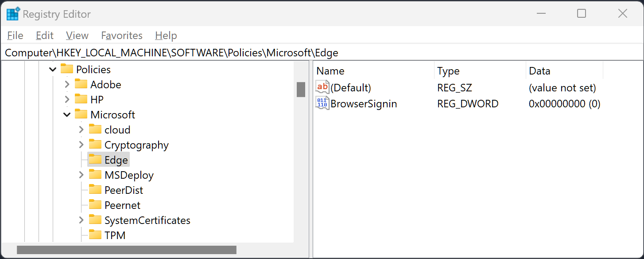Select the cloud folder icon

coord(95,129)
